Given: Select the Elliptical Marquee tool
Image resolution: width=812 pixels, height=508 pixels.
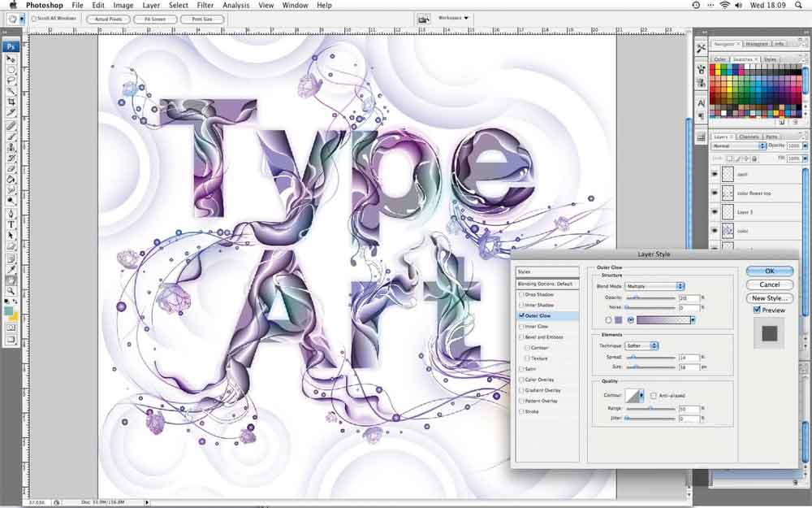Looking at the screenshot, I should pyautogui.click(x=11, y=69).
